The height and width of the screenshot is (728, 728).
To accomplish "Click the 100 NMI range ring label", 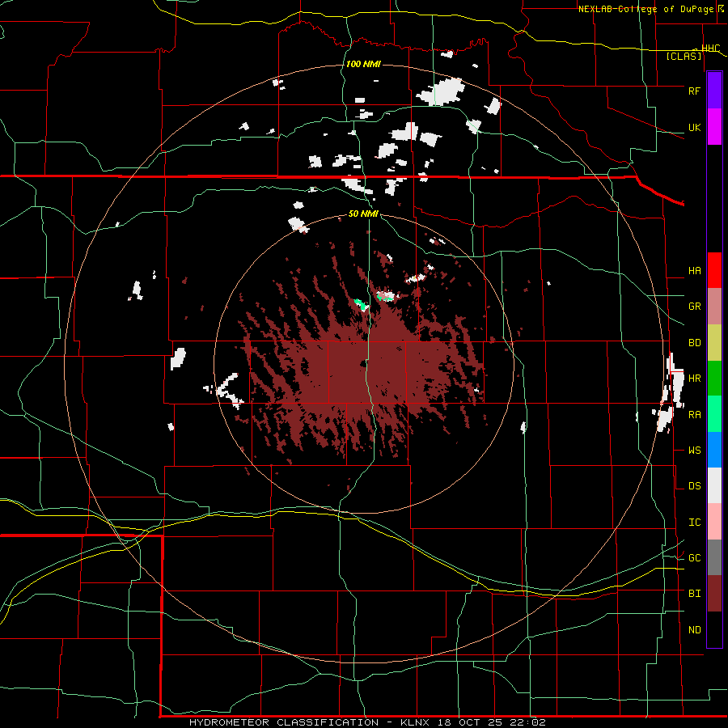I will pyautogui.click(x=363, y=64).
